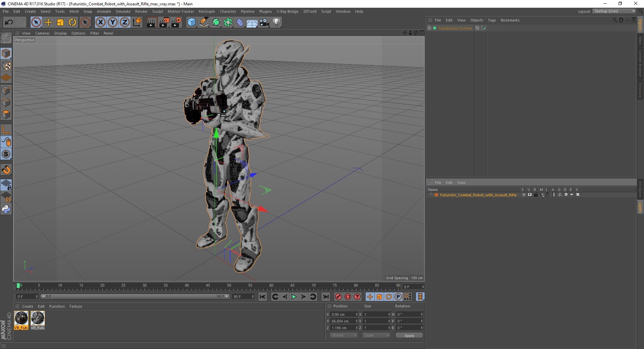Switch to Texture mode checkered cube icon
Viewport: 644px width, 349px height.
[x=6, y=66]
